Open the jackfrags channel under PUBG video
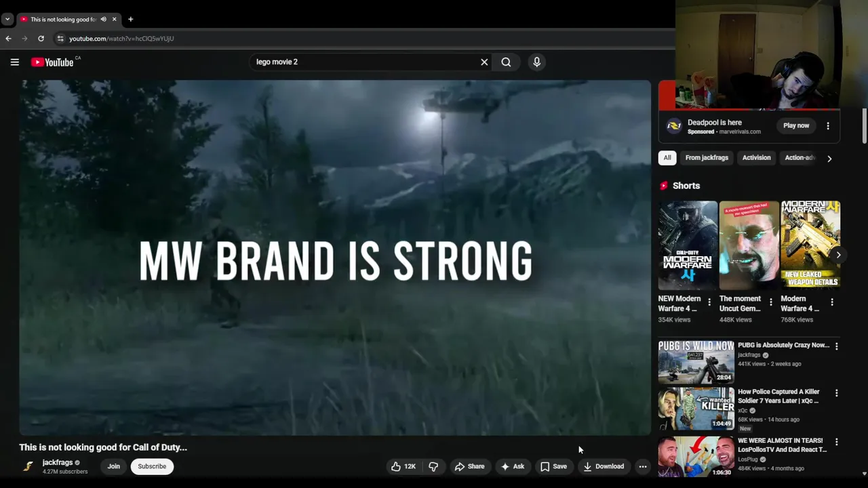This screenshot has height=488, width=868. [749, 355]
